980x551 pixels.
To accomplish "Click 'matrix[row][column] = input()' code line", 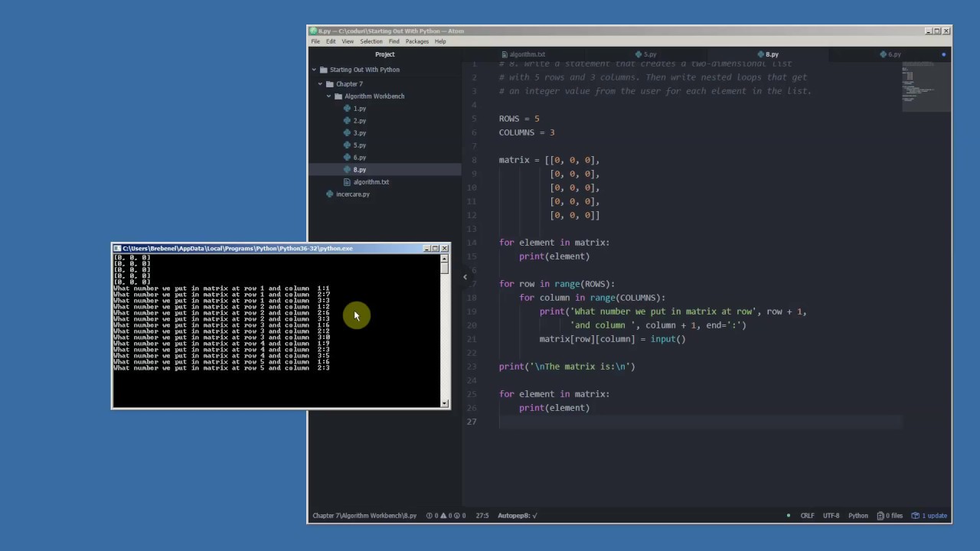I will [x=612, y=339].
